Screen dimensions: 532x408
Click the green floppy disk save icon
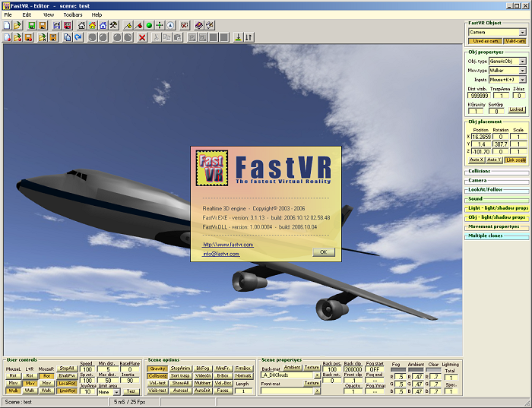[x=32, y=25]
